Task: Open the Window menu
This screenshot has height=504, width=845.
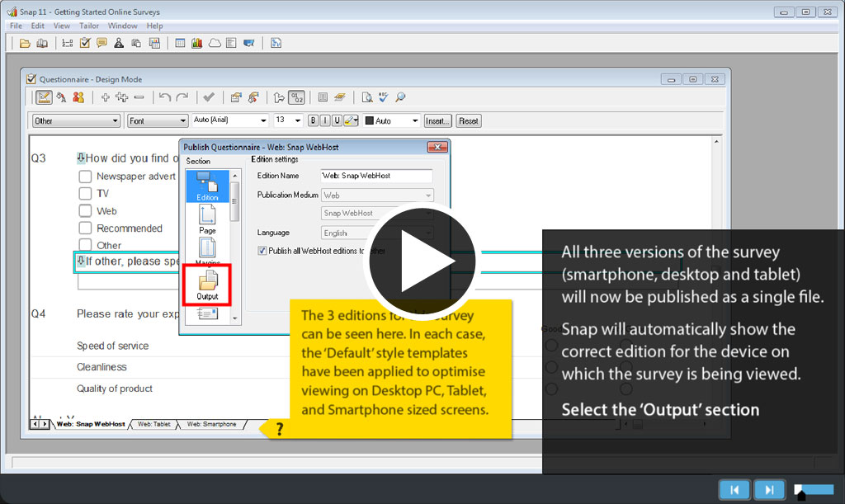Action: coord(122,26)
